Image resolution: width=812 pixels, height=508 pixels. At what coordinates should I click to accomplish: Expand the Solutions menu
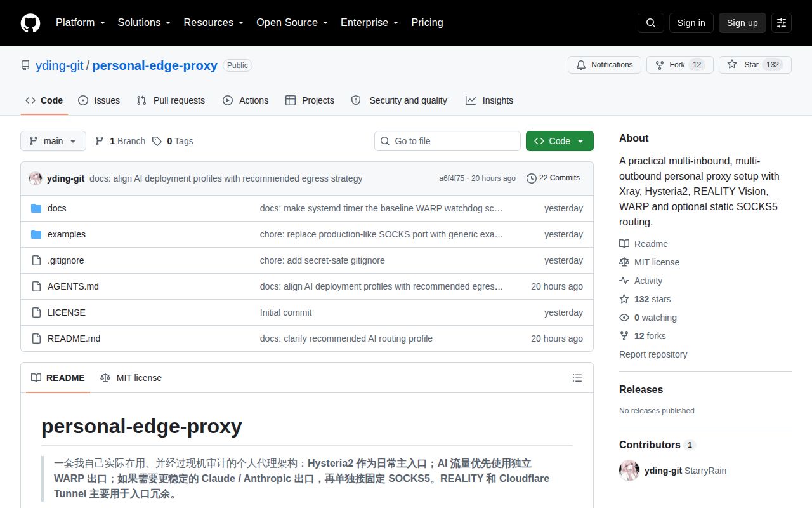(144, 23)
